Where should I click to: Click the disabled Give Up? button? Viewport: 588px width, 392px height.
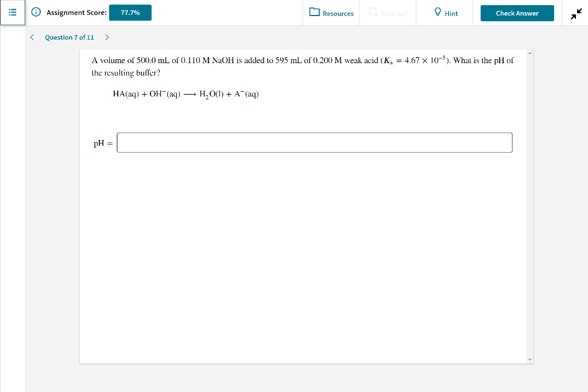pos(388,13)
